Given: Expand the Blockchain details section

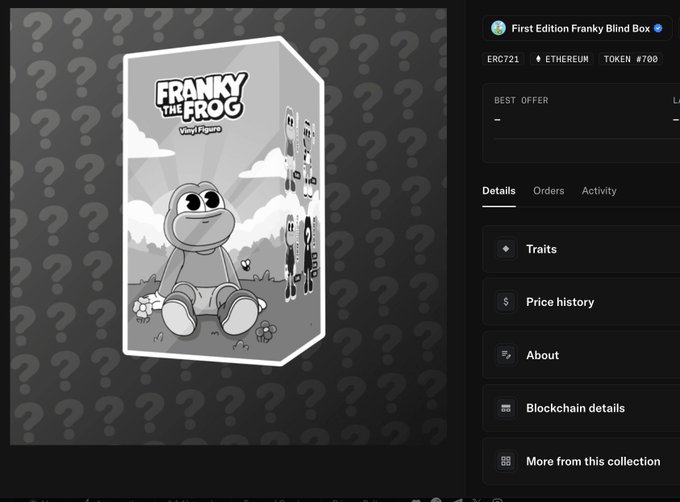Looking at the screenshot, I should [581, 408].
